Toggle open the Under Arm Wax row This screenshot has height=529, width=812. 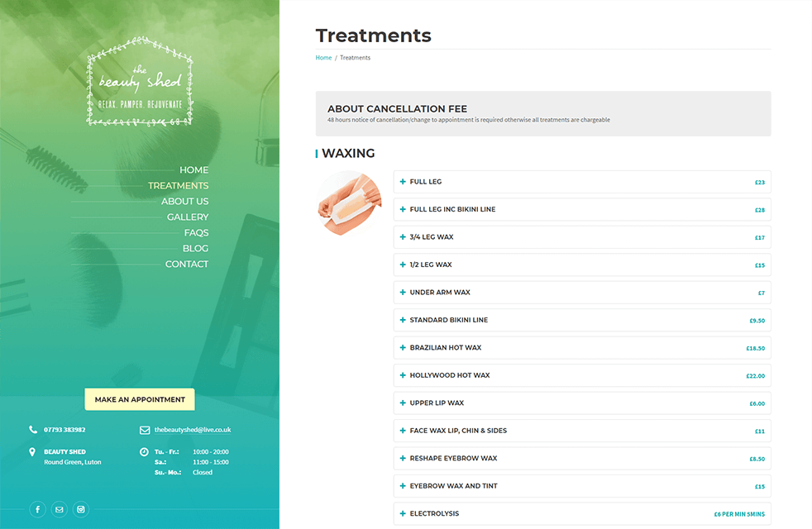tap(582, 293)
